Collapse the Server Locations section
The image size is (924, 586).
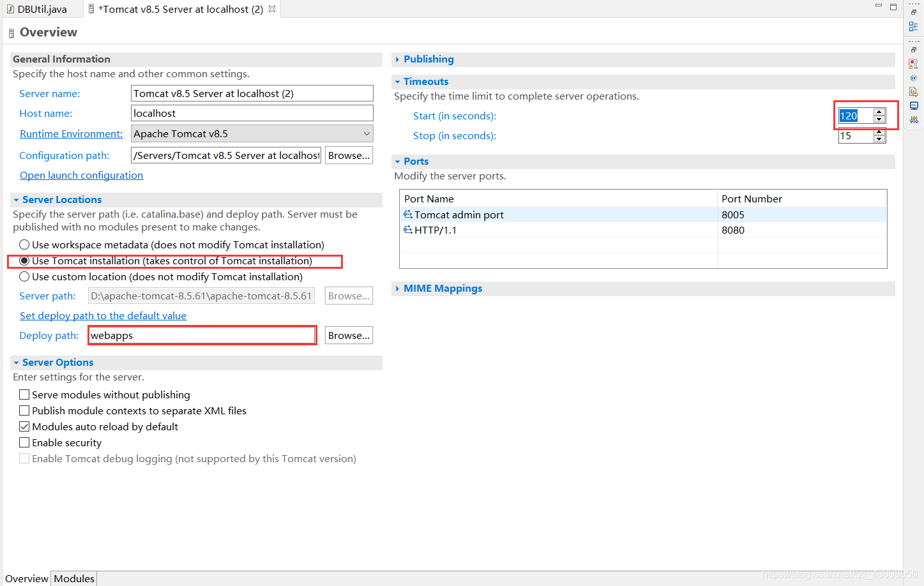pyautogui.click(x=16, y=200)
